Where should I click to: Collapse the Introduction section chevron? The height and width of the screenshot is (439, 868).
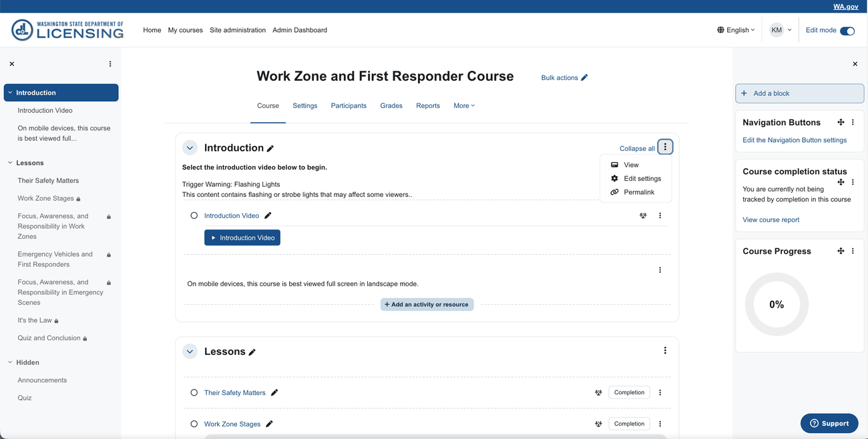(190, 148)
